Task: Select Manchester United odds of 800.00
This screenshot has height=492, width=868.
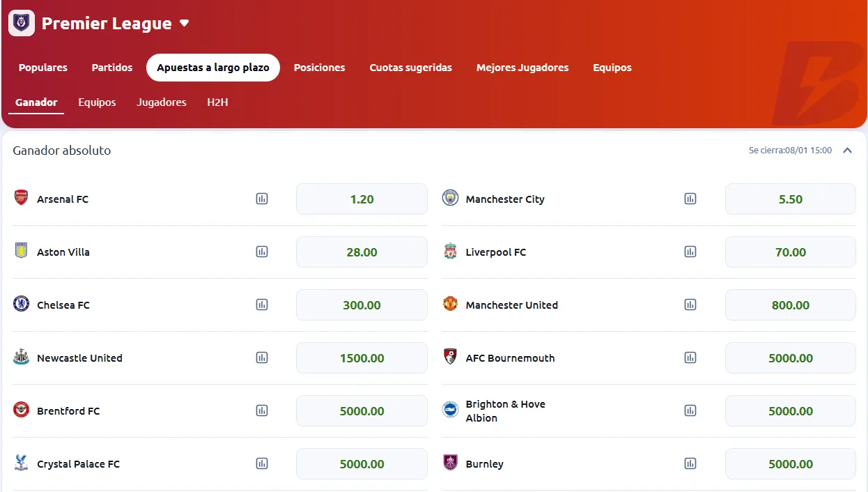Action: pos(790,305)
